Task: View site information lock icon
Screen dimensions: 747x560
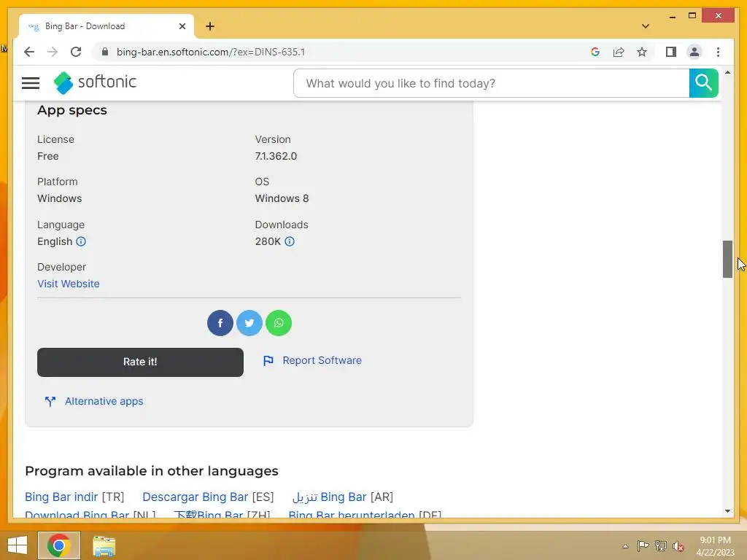Action: [x=105, y=52]
